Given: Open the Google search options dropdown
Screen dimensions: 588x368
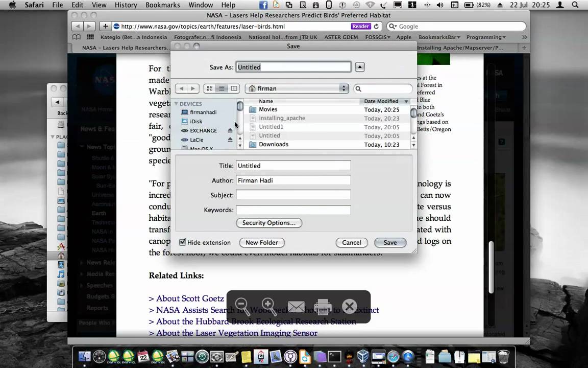Looking at the screenshot, I should pos(393,26).
